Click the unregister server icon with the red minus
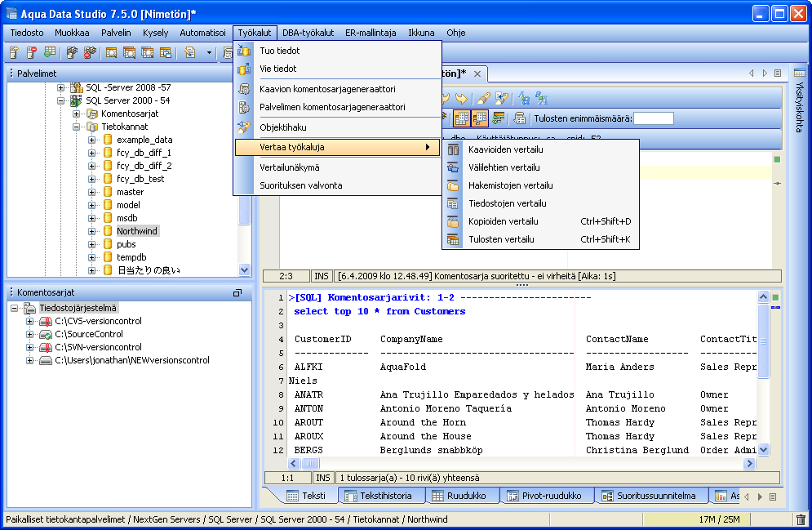 pos(32,52)
